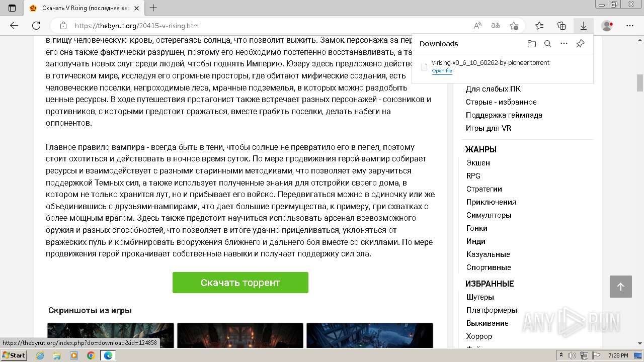Open downloads folder from Downloads panel

[x=532, y=44]
